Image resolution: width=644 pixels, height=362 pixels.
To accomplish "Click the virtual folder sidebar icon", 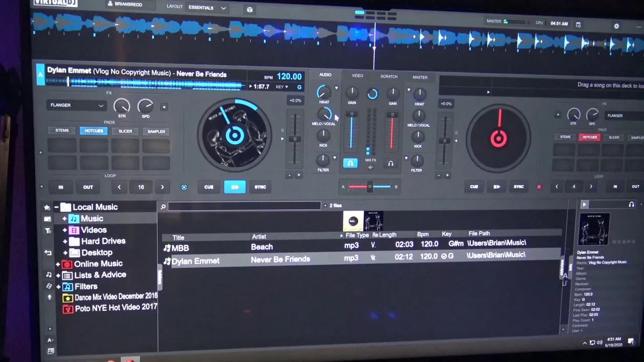I will [x=48, y=219].
